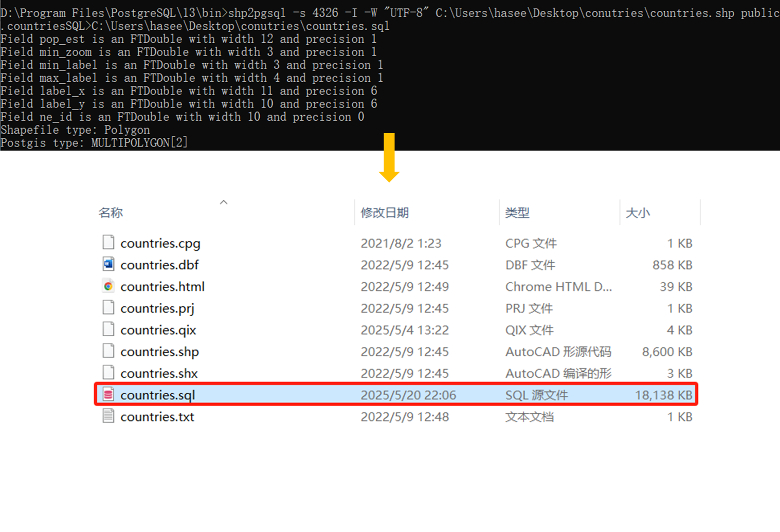Click the size 18,138 KB
The image size is (780, 532).
pyautogui.click(x=664, y=395)
